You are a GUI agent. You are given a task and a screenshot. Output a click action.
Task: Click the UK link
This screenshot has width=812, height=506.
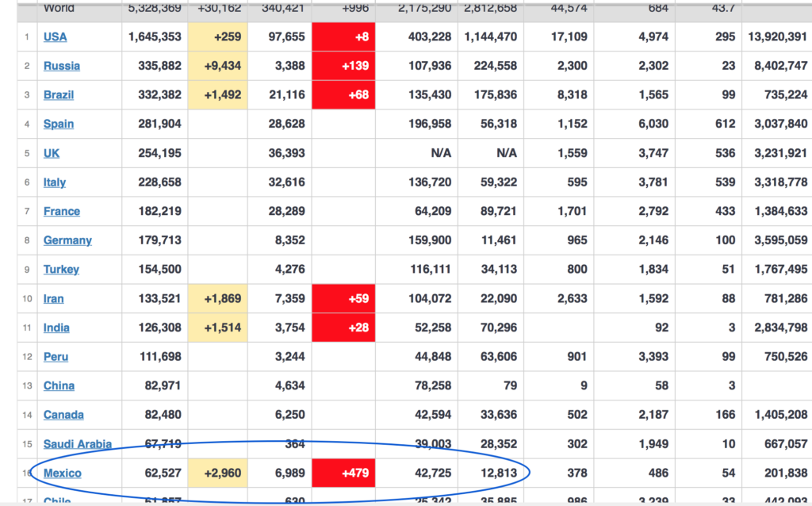(x=52, y=153)
